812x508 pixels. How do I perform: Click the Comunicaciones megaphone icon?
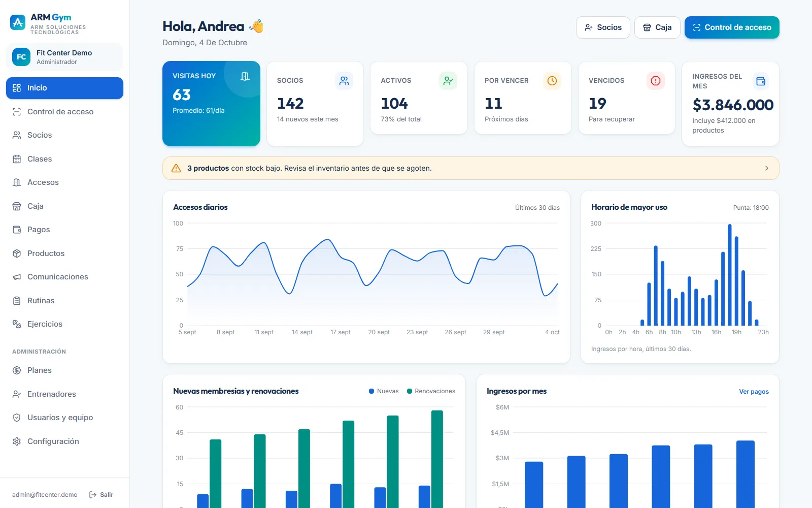click(17, 277)
